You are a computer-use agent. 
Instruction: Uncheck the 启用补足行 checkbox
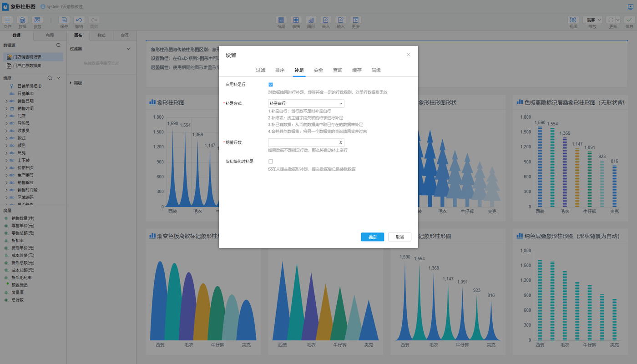point(271,85)
